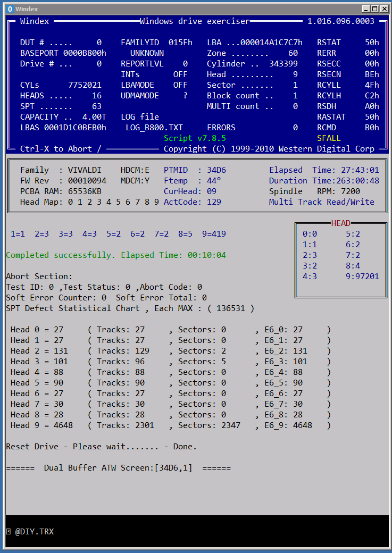Select the 'Dual Buffer ATW Screen:[34D6,1]' line

[118, 467]
